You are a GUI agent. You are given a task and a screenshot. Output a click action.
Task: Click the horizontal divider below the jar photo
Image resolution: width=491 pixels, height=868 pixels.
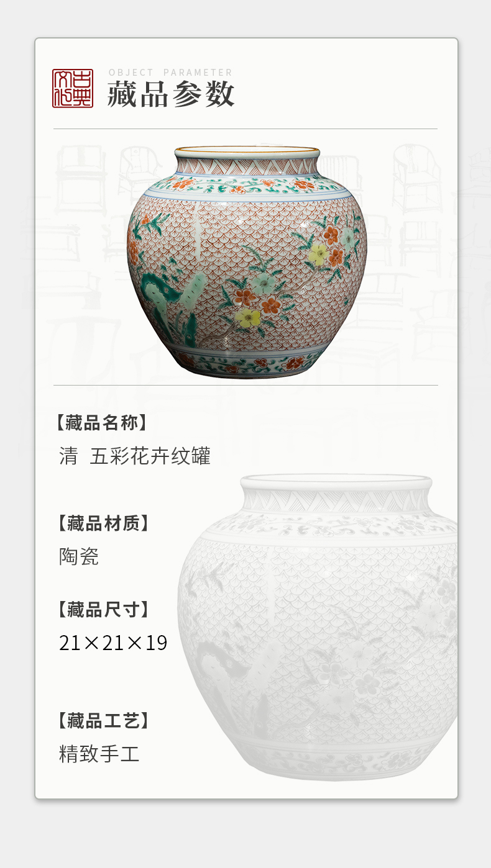[x=245, y=385]
